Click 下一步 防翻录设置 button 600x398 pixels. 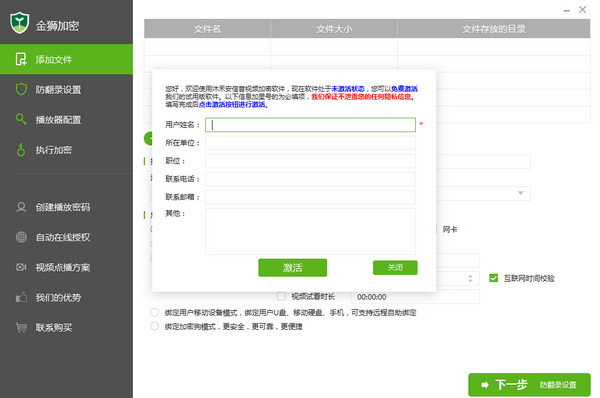click(x=529, y=385)
